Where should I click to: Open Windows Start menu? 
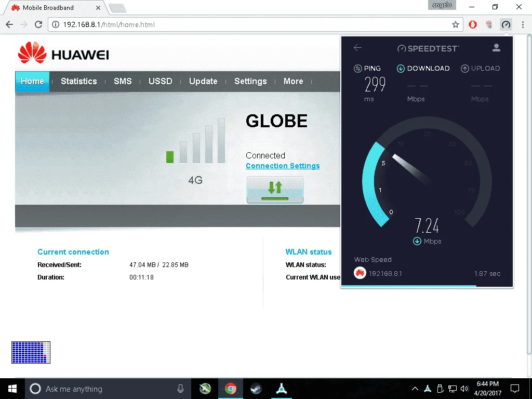[12, 389]
